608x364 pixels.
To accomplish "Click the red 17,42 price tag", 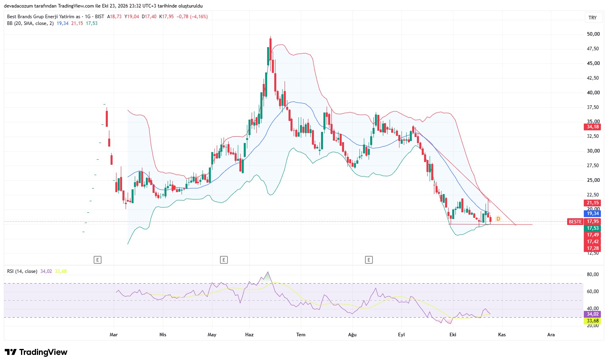I will tap(593, 242).
